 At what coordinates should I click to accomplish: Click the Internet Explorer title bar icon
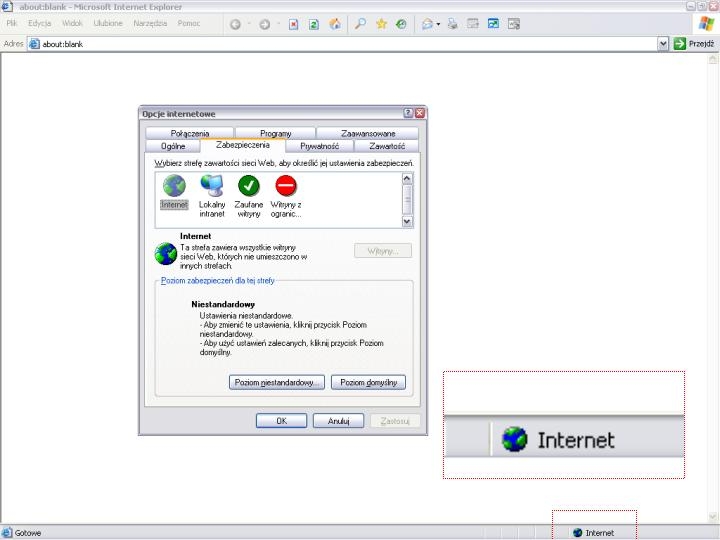point(7,6)
